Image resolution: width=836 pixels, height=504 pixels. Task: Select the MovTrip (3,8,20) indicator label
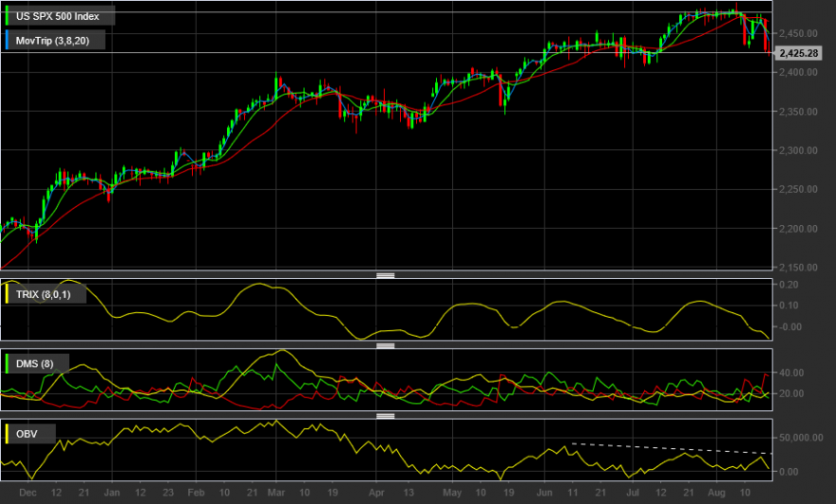coord(52,41)
